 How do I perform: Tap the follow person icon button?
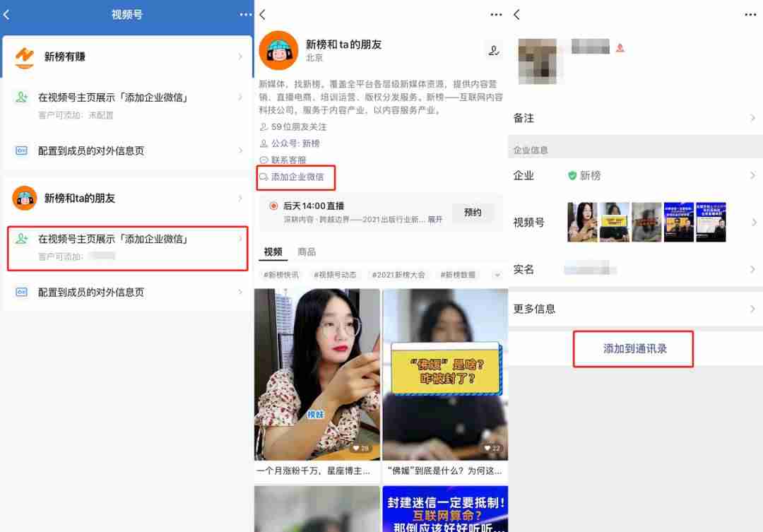493,50
